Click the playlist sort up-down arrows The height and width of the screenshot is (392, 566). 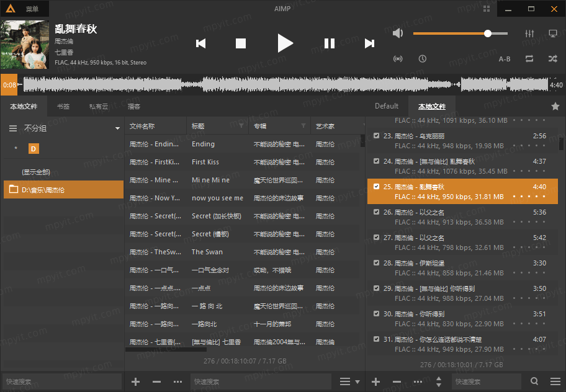[439, 381]
